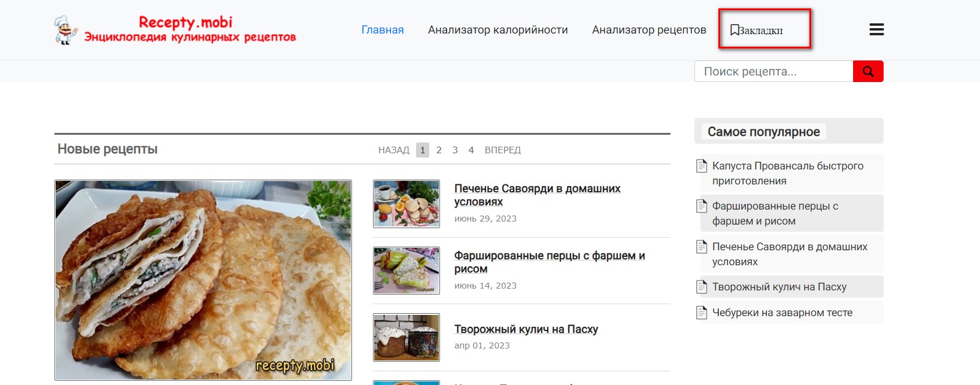The width and height of the screenshot is (980, 385).
Task: Open popular link Капуста Провансаль быстрого приготовления
Action: click(x=788, y=173)
